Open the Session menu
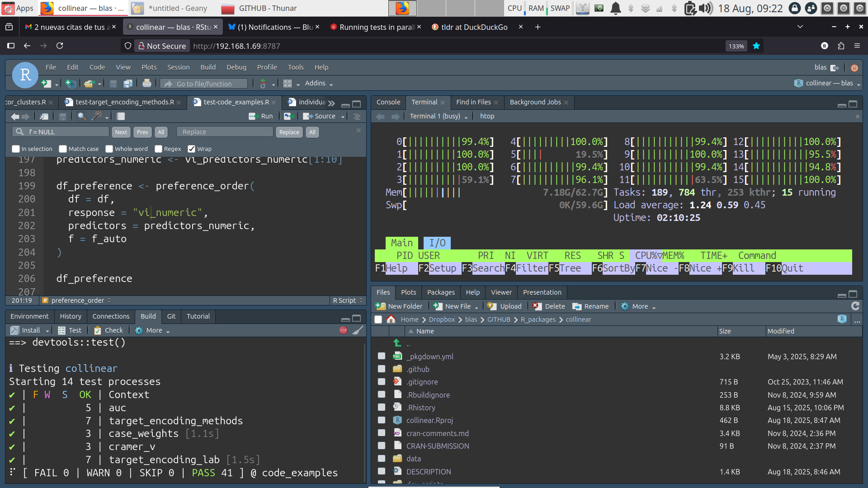This screenshot has height=488, width=868. (178, 67)
